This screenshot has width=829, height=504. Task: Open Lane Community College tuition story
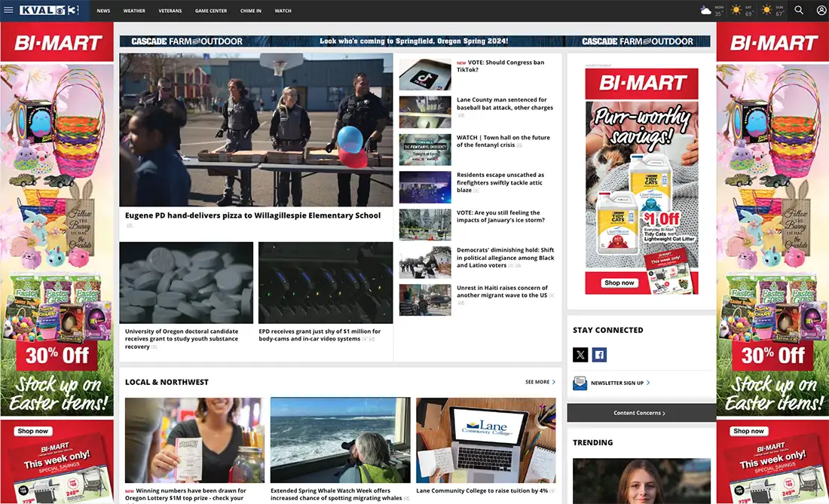(482, 490)
